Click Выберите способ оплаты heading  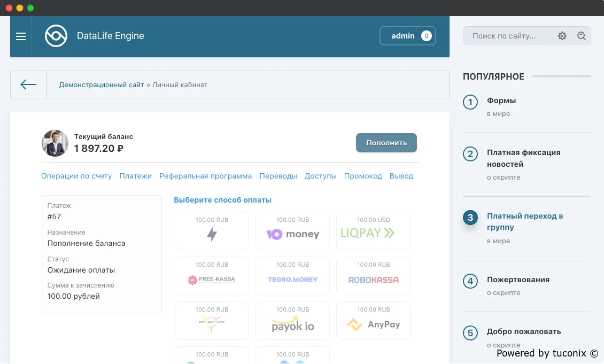pyautogui.click(x=223, y=200)
